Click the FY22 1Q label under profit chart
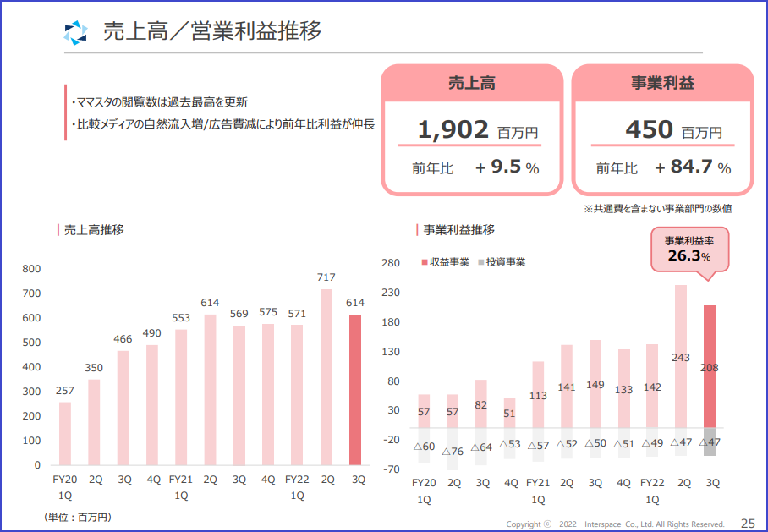The height and width of the screenshot is (532, 768). click(x=652, y=491)
